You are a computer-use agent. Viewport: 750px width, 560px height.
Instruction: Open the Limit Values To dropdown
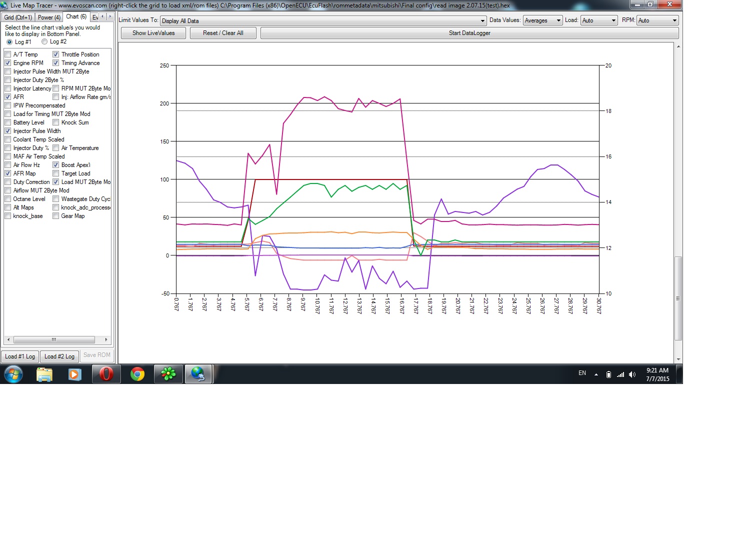click(x=482, y=21)
